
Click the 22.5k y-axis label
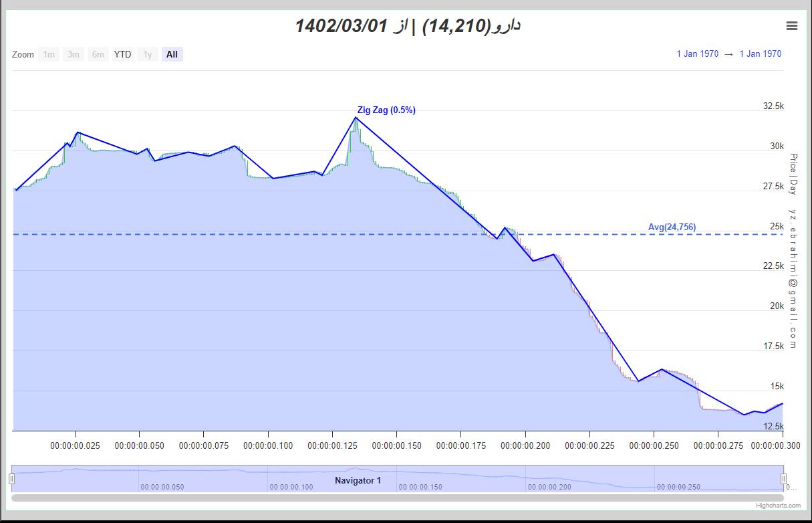pyautogui.click(x=773, y=266)
